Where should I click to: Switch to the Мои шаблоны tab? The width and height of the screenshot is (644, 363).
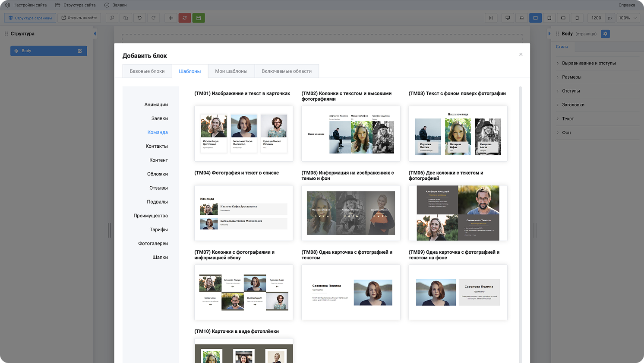click(231, 71)
